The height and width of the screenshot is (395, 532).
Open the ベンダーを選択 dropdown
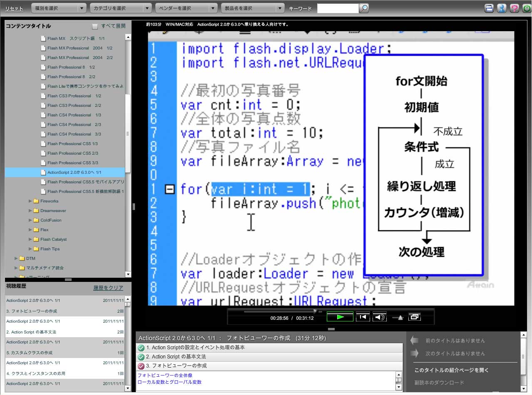[186, 8]
